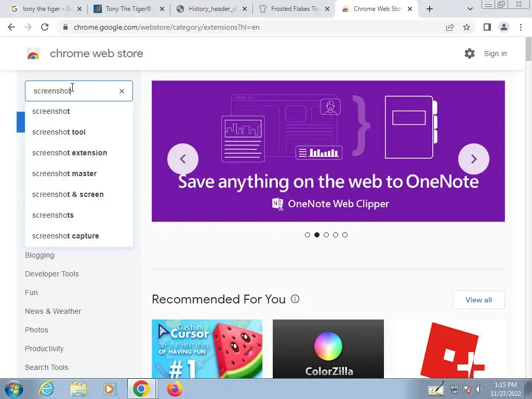Viewport: 532px width, 399px height.
Task: Close the History_header tab
Action: [x=245, y=9]
